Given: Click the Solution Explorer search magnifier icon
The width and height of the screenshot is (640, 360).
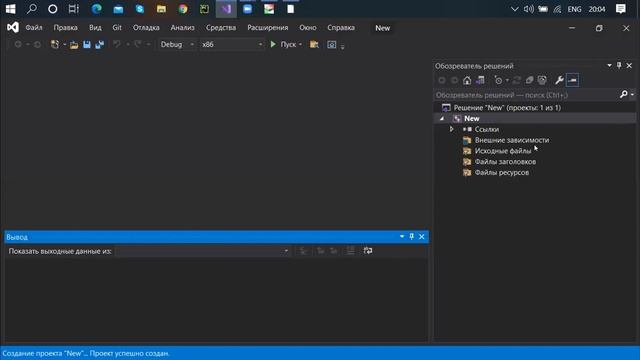Looking at the screenshot, I should 623,95.
